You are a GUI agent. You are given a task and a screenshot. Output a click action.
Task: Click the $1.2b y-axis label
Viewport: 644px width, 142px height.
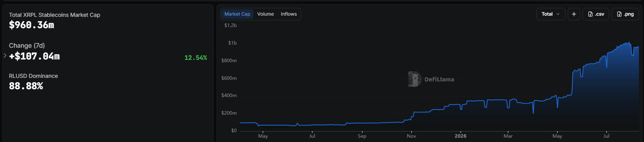click(230, 25)
